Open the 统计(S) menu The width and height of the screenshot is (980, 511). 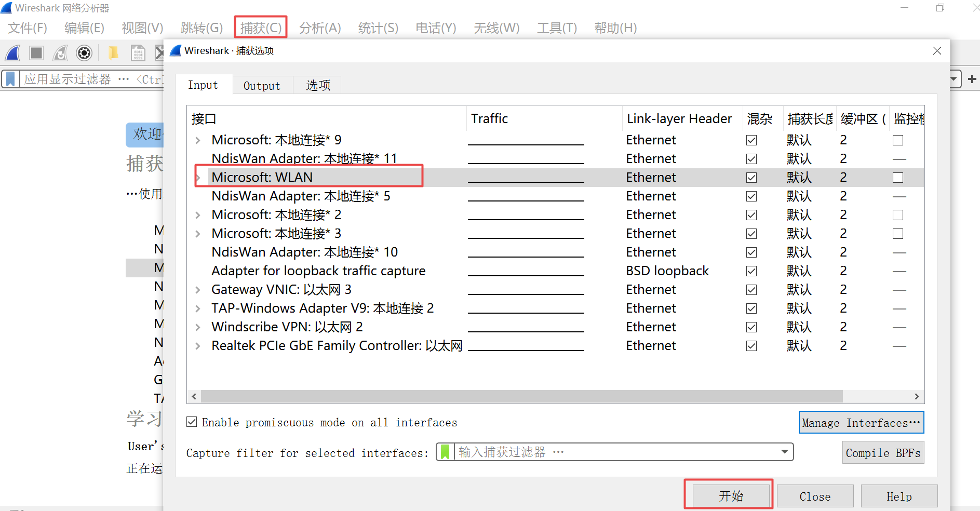(378, 28)
